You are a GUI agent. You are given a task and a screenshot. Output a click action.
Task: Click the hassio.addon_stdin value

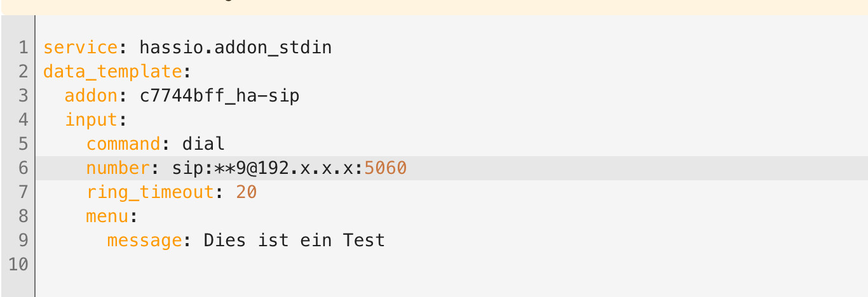pos(235,48)
